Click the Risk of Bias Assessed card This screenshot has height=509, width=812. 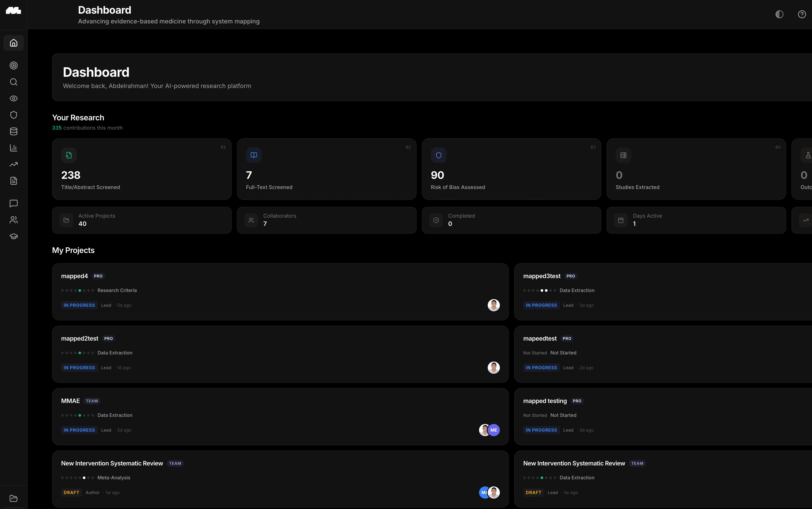point(511,169)
